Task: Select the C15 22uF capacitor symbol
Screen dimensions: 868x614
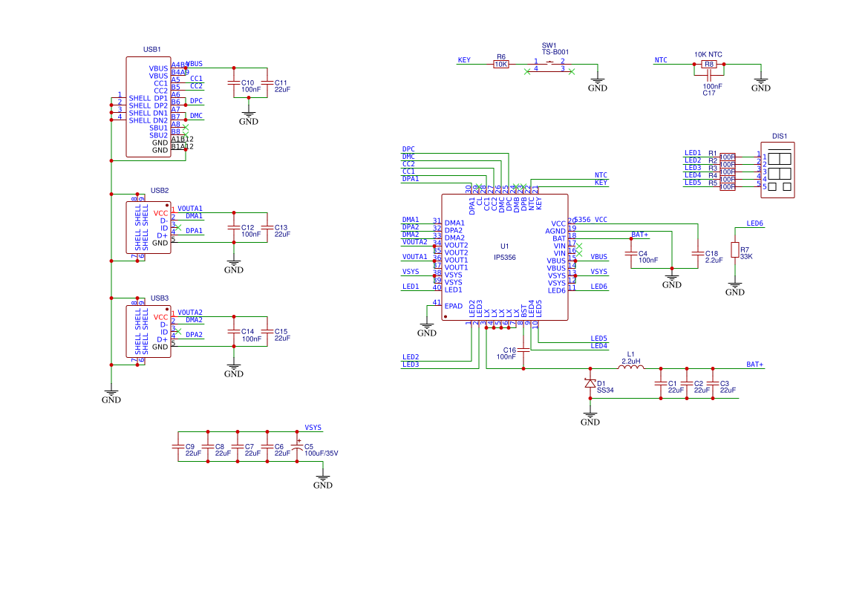Action: point(267,332)
